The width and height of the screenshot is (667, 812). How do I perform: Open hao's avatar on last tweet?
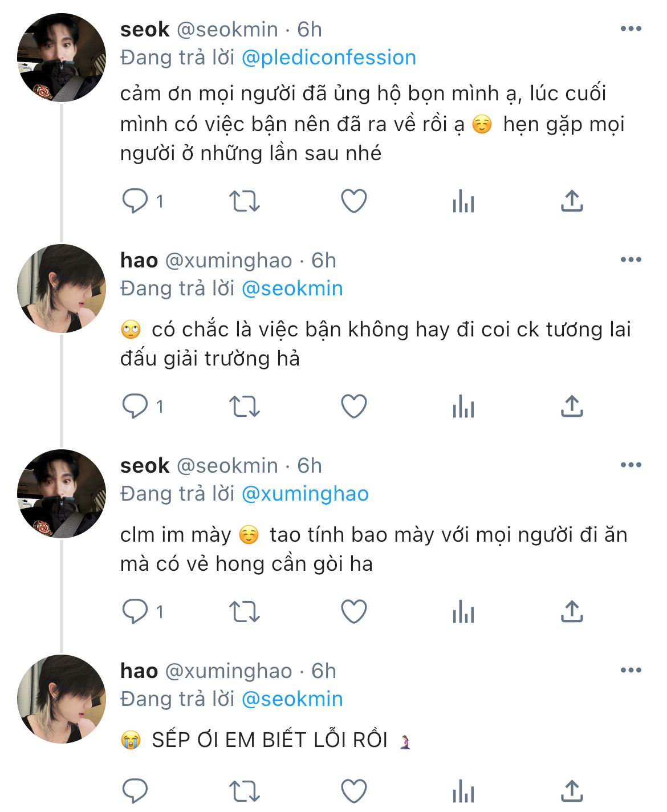tap(62, 699)
